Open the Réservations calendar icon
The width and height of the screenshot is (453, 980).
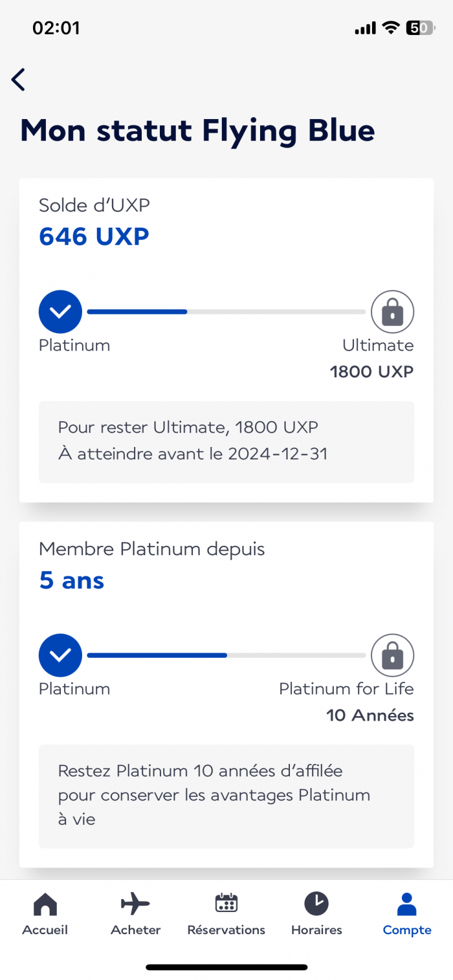point(226,904)
